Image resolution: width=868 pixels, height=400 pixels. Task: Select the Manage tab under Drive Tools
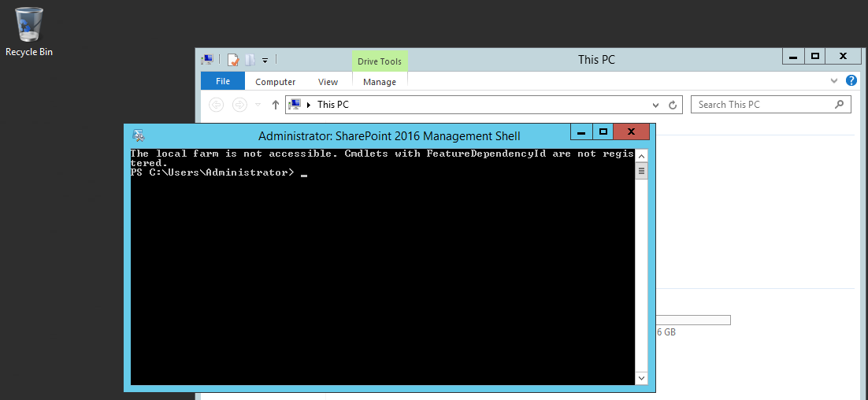coord(380,82)
